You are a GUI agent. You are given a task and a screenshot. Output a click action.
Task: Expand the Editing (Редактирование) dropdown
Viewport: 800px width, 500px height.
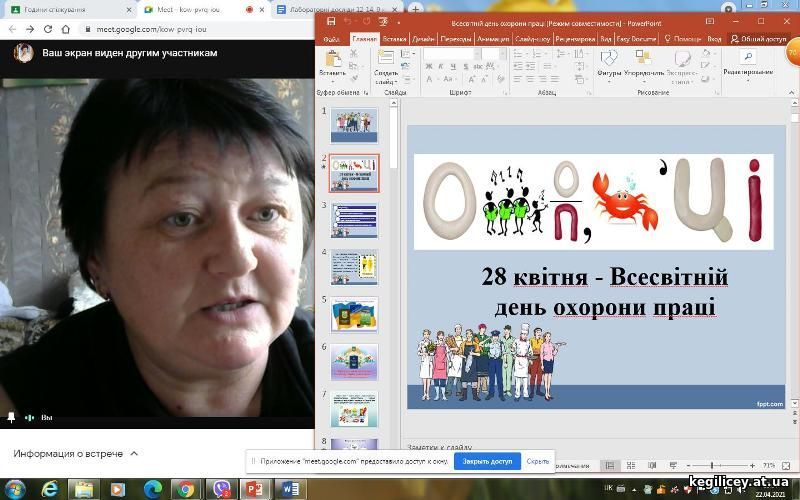pos(748,81)
